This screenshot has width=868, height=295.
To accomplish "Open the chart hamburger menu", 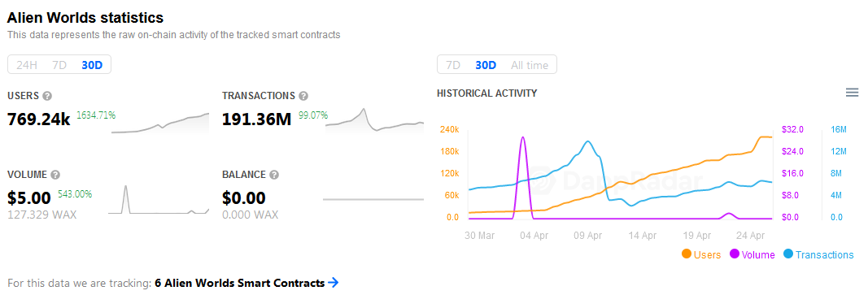I will click(x=852, y=93).
